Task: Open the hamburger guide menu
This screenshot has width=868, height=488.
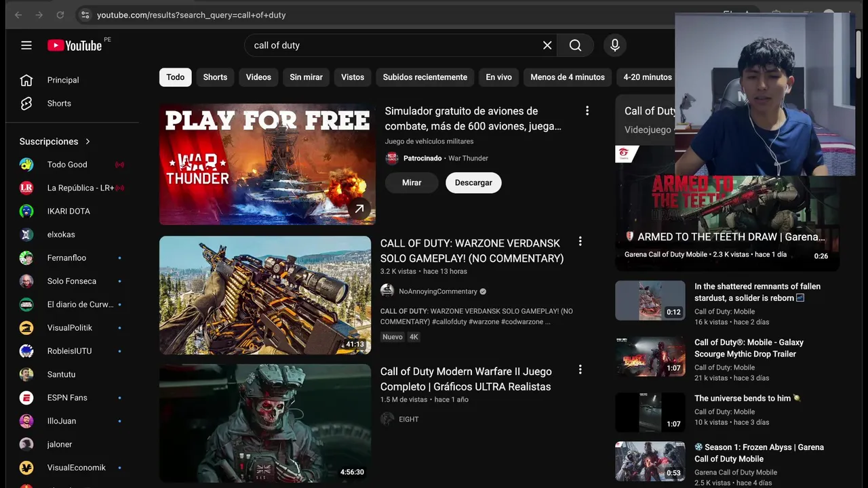Action: (x=26, y=45)
